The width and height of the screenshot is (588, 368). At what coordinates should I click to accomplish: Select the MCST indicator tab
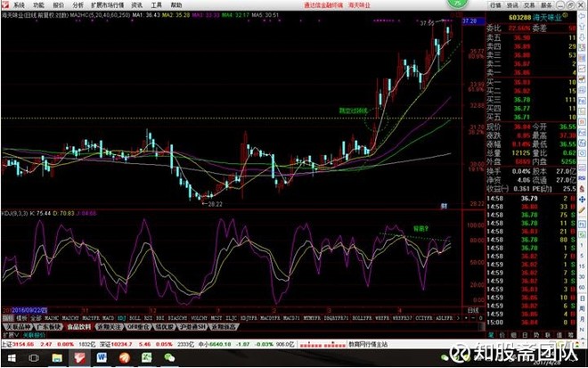216,318
